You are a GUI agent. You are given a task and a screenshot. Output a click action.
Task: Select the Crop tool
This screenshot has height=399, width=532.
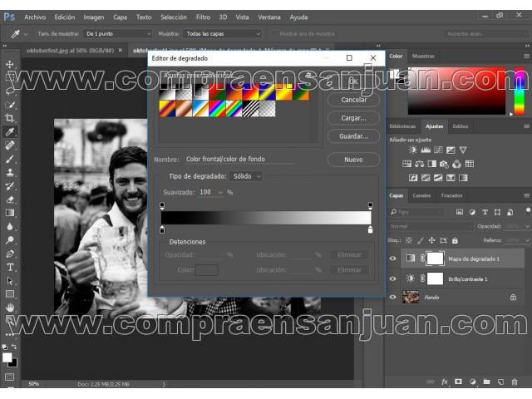point(9,118)
